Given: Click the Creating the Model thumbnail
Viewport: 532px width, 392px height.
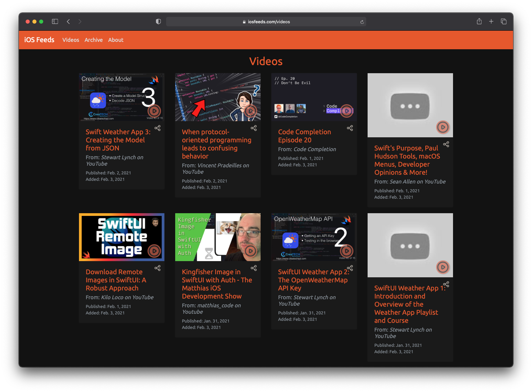Looking at the screenshot, I should pos(122,97).
